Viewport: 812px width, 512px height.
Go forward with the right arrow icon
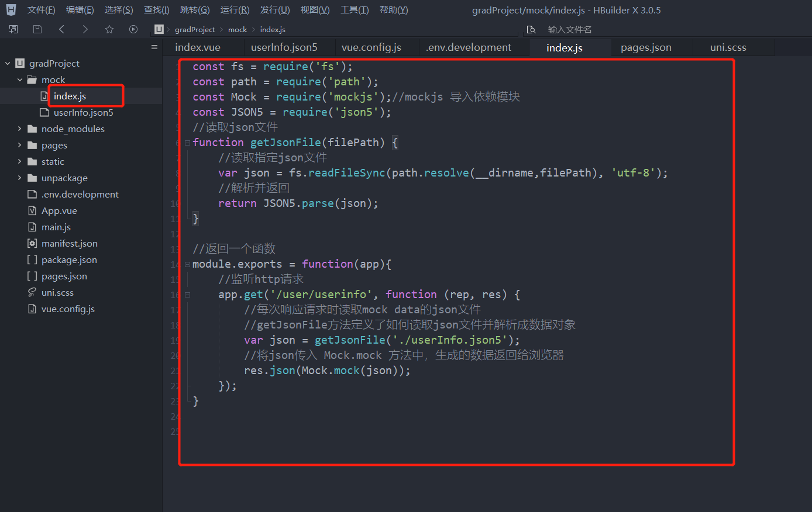(x=85, y=29)
